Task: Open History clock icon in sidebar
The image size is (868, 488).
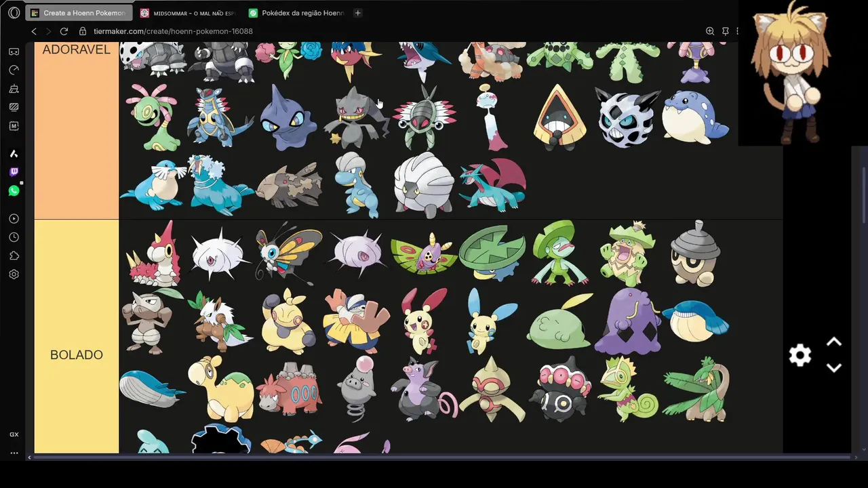Action: pyautogui.click(x=14, y=237)
